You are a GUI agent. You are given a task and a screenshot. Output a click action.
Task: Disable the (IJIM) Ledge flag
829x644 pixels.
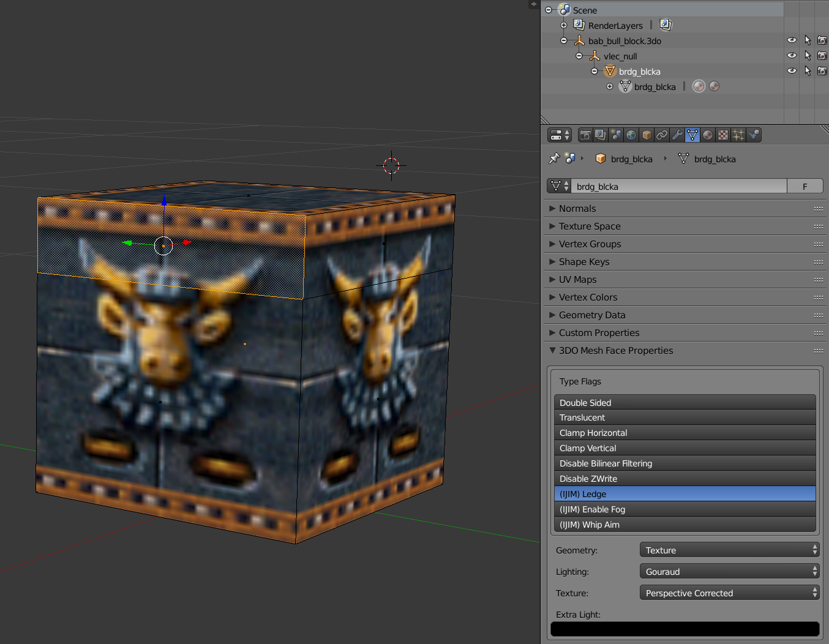coord(685,494)
